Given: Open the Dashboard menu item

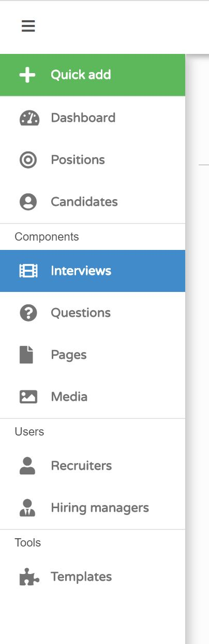Looking at the screenshot, I should (93, 118).
